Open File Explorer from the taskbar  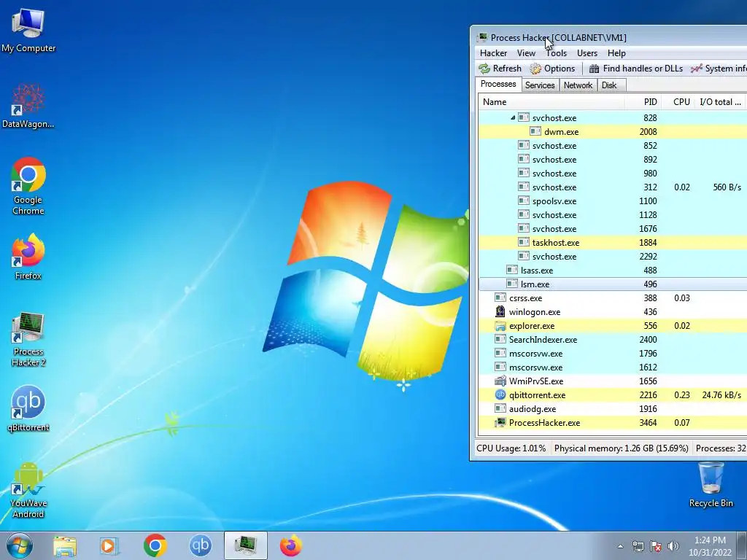coord(65,545)
